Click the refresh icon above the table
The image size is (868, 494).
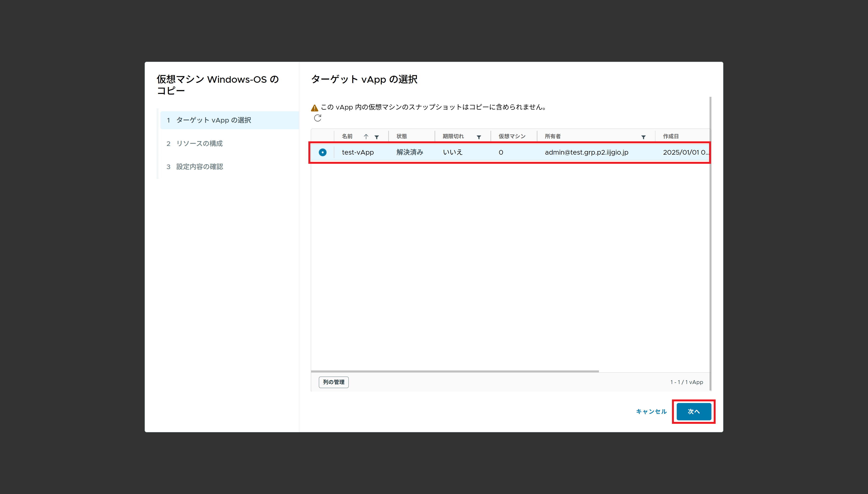(x=317, y=118)
